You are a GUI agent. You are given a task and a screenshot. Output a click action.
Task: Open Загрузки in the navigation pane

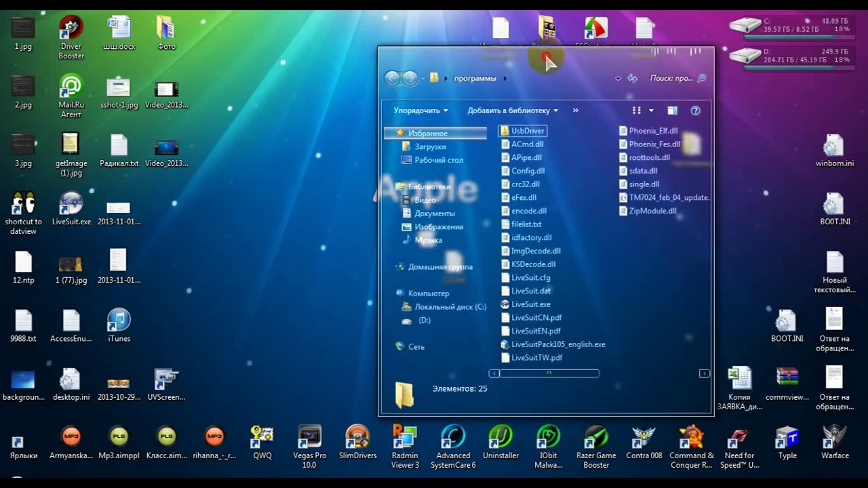click(430, 146)
